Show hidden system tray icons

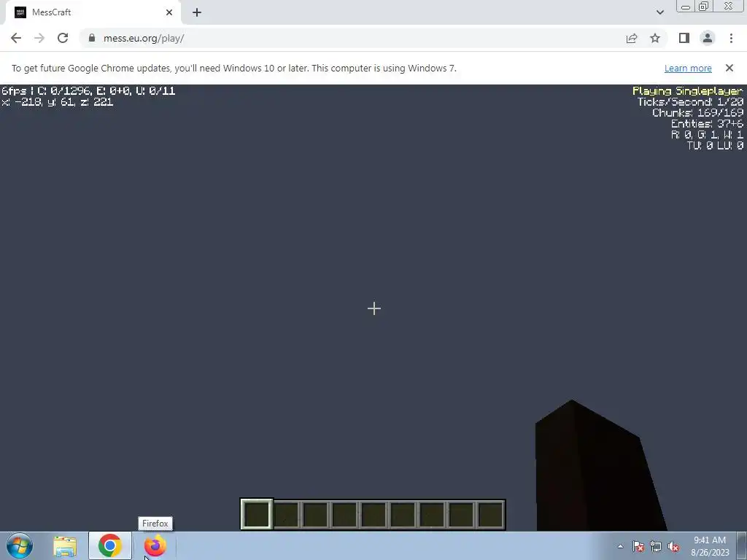pyautogui.click(x=620, y=546)
